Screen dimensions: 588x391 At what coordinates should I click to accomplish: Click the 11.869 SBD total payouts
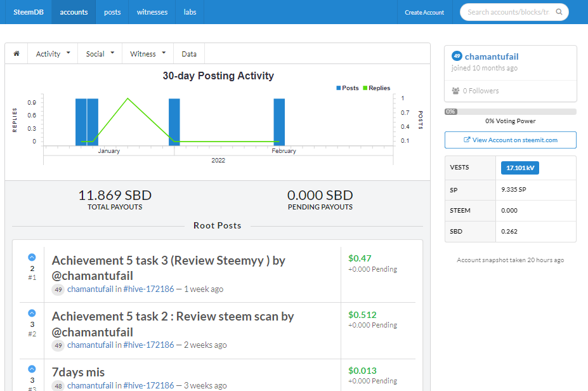click(x=115, y=195)
